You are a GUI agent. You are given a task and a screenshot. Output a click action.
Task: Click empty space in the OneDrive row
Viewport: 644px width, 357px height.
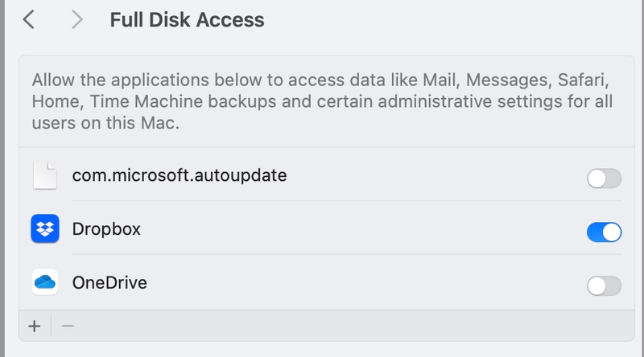pos(362,284)
